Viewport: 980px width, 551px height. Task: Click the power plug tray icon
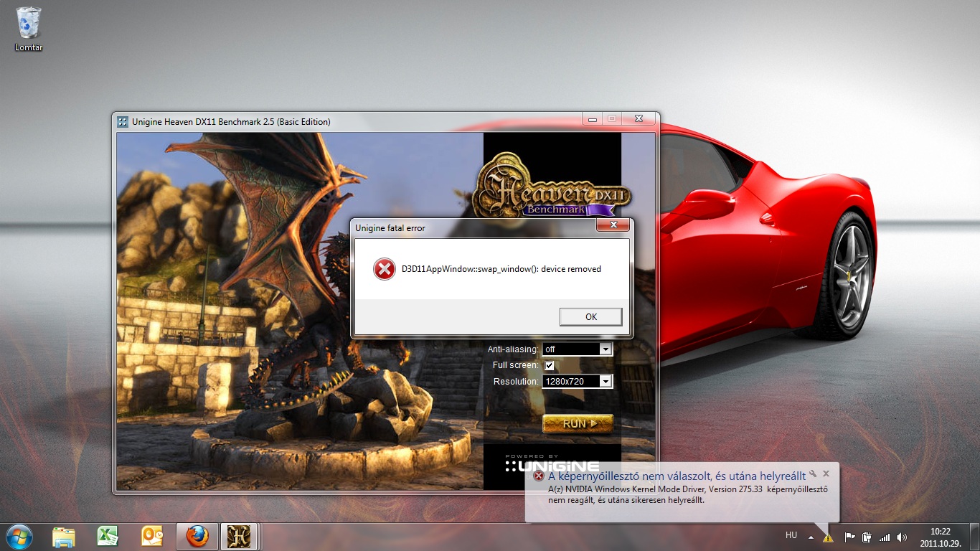[867, 537]
